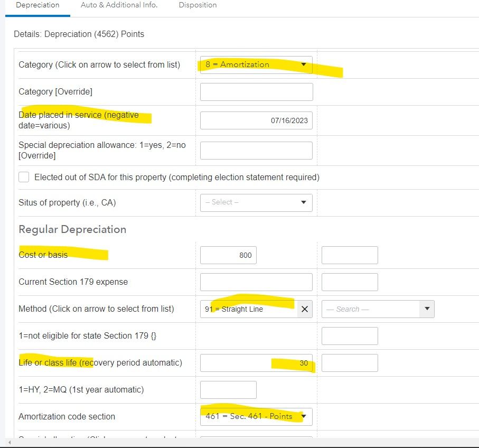This screenshot has height=448, width=479.
Task: Check the Elected out of SDA checkbox
Action: (x=24, y=177)
